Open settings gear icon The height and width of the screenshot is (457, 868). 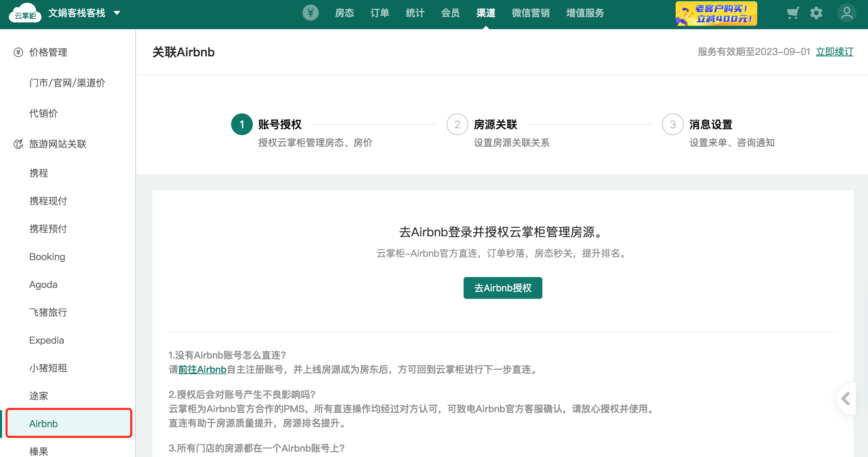click(x=816, y=13)
